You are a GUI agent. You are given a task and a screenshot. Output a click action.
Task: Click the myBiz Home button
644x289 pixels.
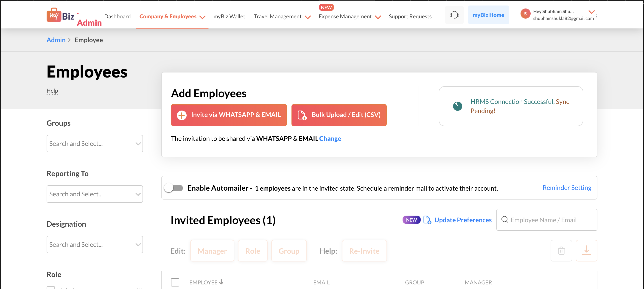point(488,15)
